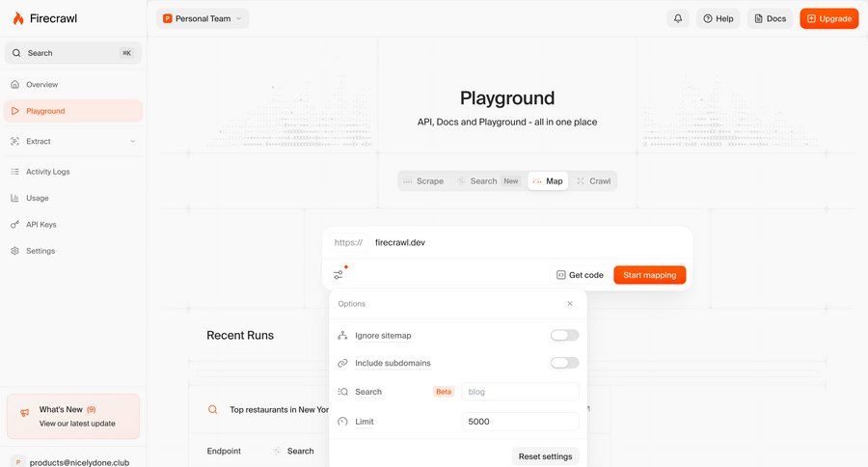The height and width of the screenshot is (467, 868).
Task: Open the What's New update card
Action: [x=73, y=417]
